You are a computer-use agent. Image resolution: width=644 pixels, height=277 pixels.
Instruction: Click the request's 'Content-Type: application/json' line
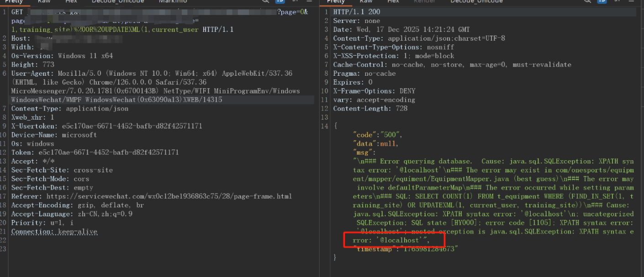[x=70, y=109]
